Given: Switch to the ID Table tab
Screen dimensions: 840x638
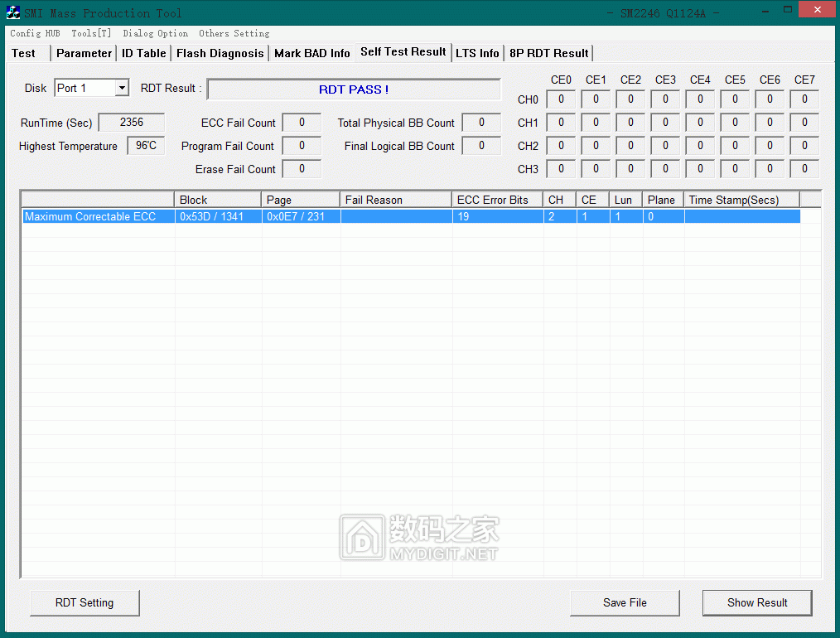Looking at the screenshot, I should 144,53.
